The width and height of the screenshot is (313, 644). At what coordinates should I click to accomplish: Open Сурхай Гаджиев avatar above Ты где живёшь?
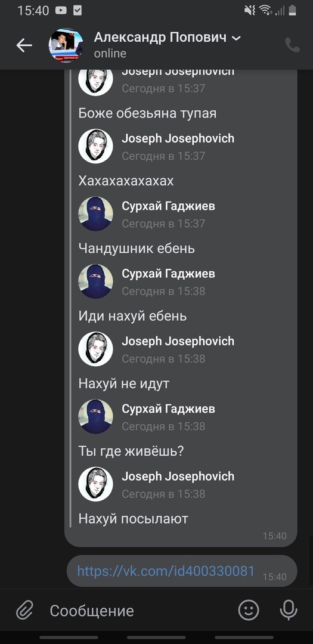[95, 416]
